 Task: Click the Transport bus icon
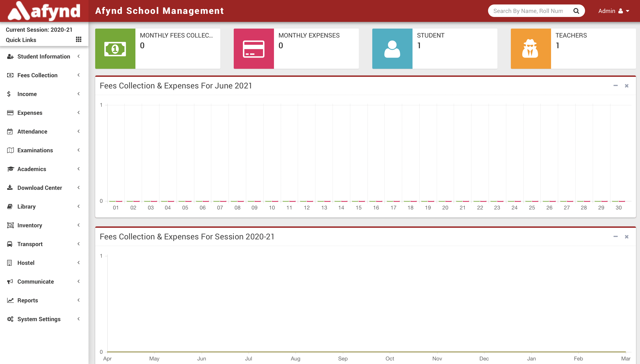(10, 244)
